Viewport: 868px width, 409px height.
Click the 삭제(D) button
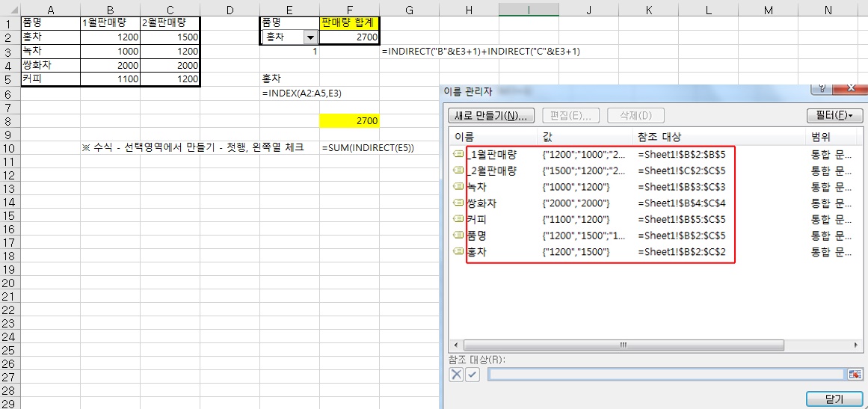coord(635,115)
